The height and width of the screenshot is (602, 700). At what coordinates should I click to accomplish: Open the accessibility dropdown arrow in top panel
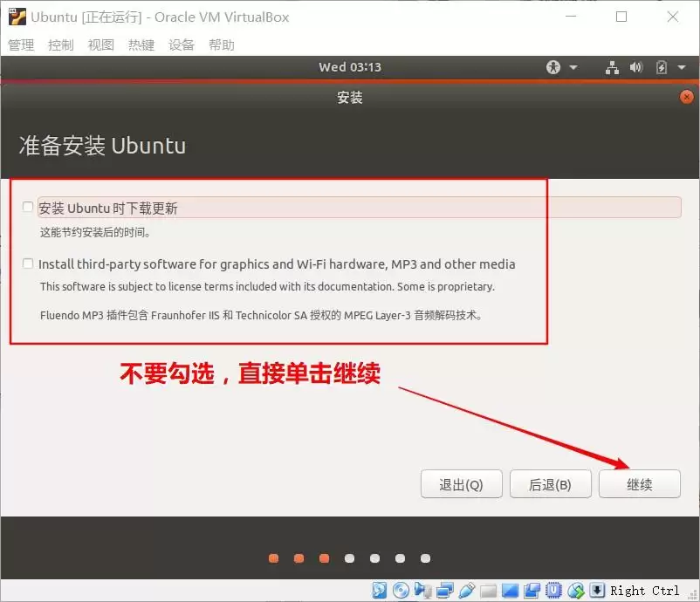point(573,68)
